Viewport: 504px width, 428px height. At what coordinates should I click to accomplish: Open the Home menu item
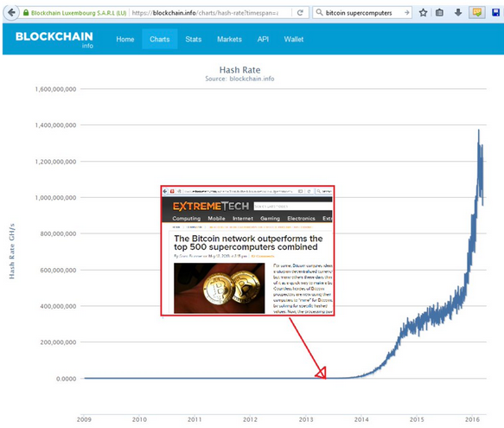[125, 39]
